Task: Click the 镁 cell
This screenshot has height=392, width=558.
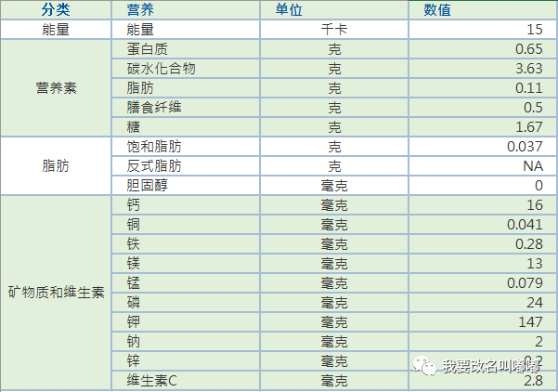Action: click(x=186, y=264)
